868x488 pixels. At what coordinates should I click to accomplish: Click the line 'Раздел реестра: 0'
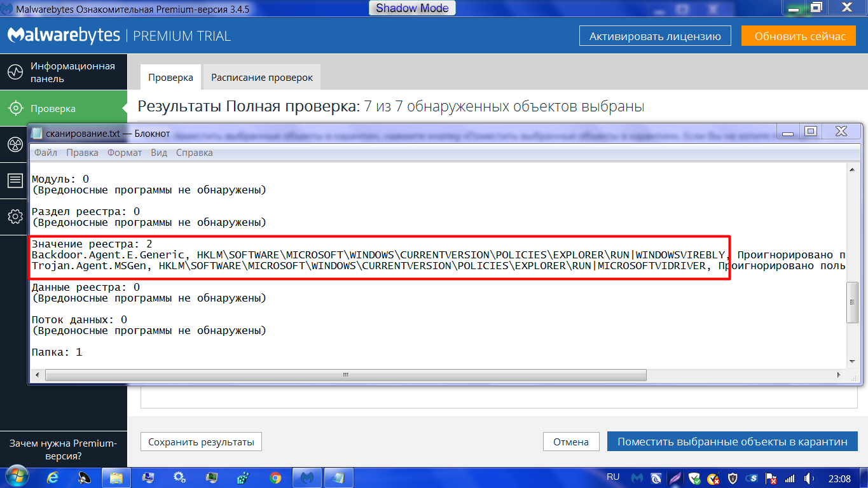pos(86,211)
